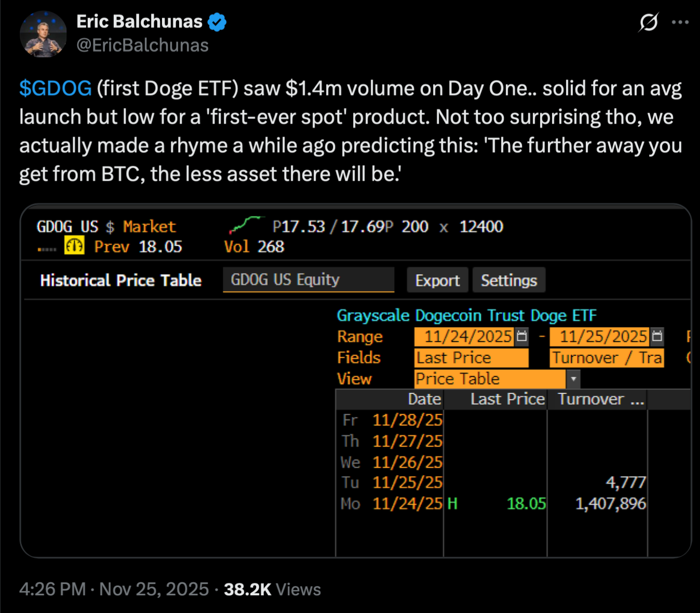Image resolution: width=700 pixels, height=613 pixels.
Task: Click the green intraday sparkline chart
Action: point(245,225)
